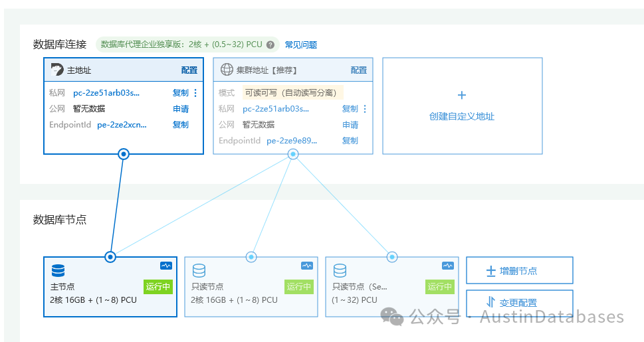
Task: Click 只读节点 (Se... title
Action: 360,287
